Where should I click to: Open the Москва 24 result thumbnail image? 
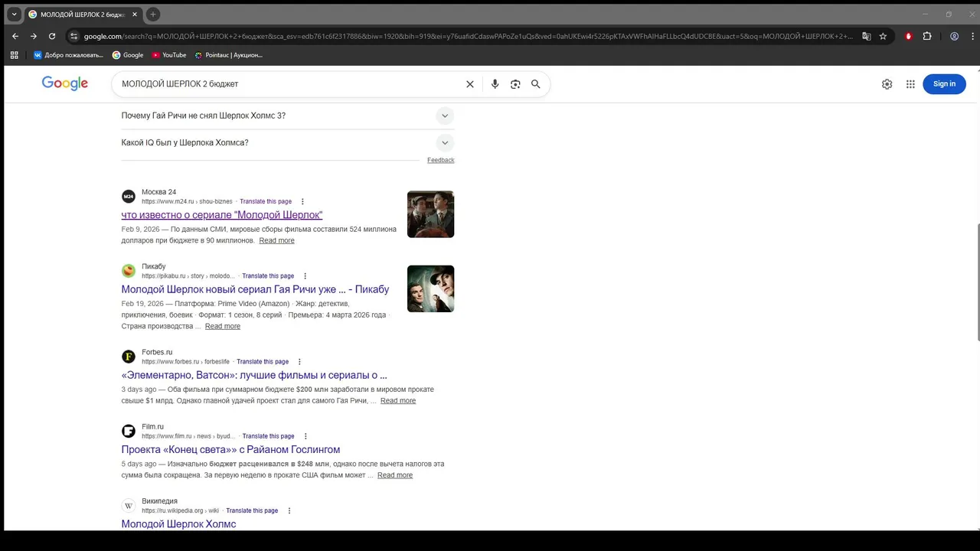(430, 214)
